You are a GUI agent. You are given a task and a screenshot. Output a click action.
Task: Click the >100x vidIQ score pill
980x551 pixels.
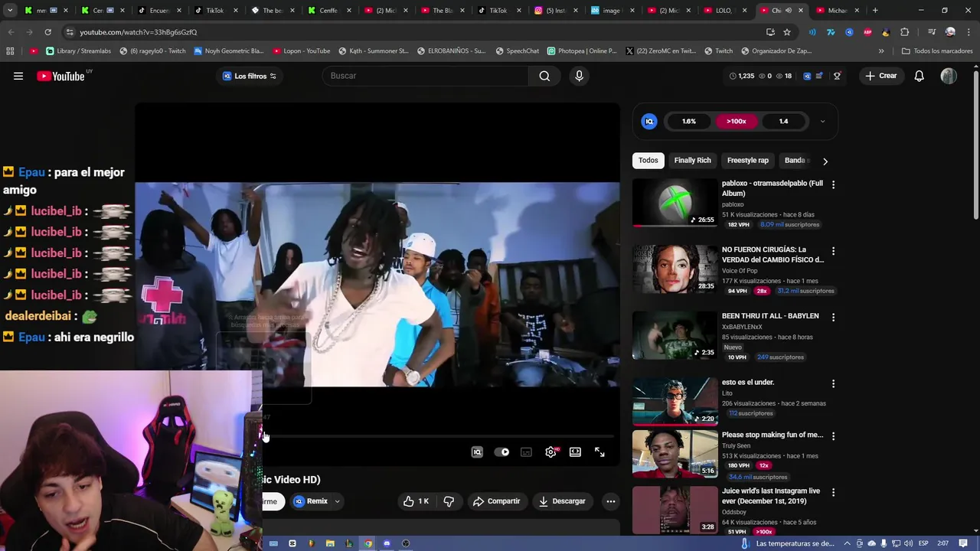click(736, 121)
